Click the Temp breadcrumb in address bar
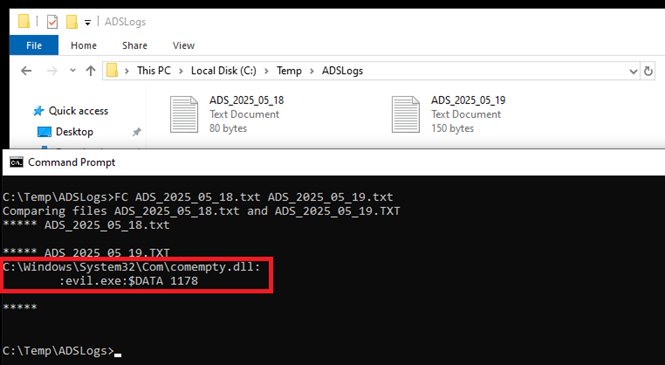 pos(289,71)
